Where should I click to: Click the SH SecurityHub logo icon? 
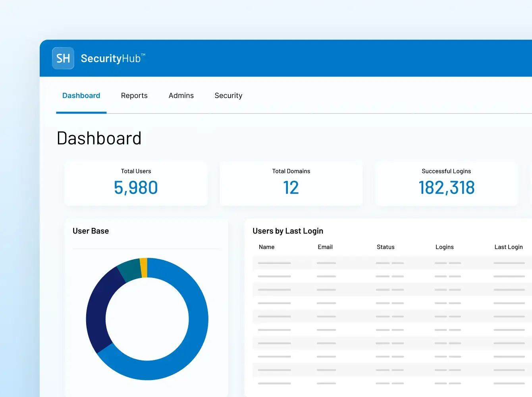point(63,58)
